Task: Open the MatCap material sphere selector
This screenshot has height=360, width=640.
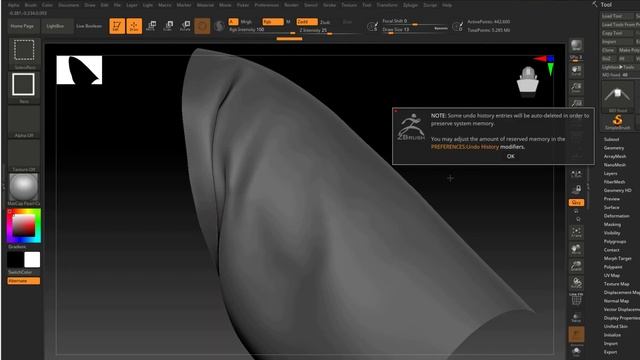Action: [24, 189]
